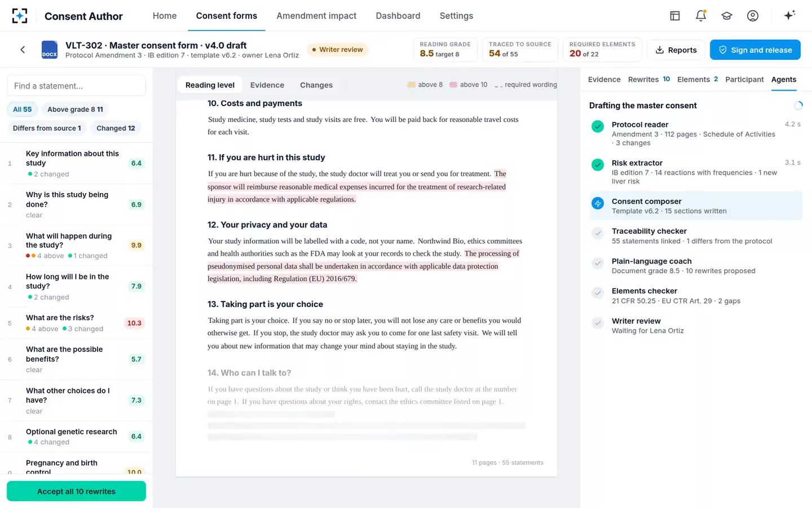Go to Amendment impact

(x=316, y=16)
